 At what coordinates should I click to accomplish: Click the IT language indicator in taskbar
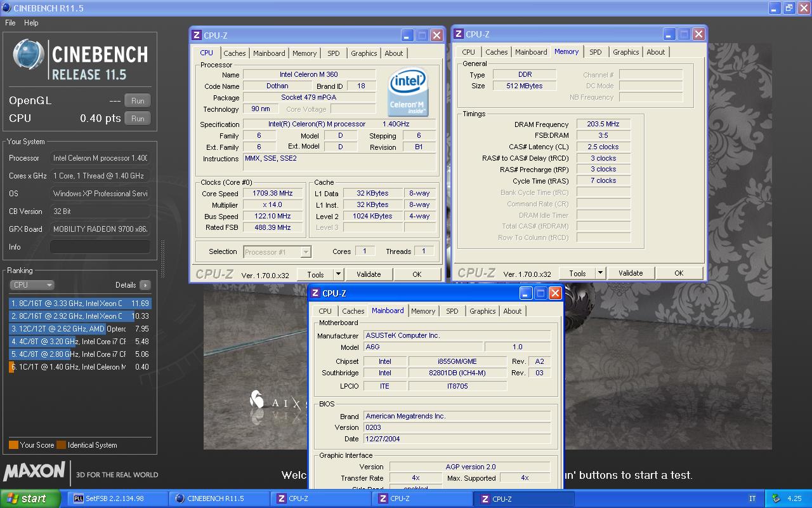[752, 498]
